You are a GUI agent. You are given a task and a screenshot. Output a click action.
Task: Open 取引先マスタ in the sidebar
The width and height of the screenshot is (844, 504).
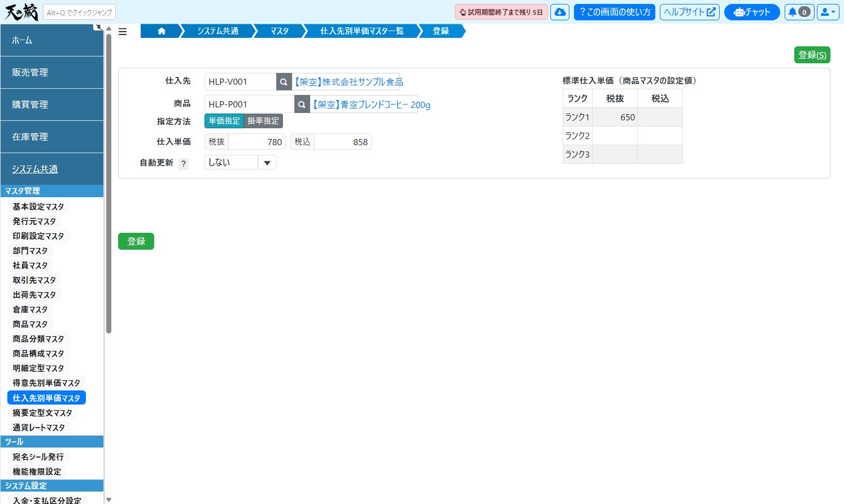click(34, 280)
